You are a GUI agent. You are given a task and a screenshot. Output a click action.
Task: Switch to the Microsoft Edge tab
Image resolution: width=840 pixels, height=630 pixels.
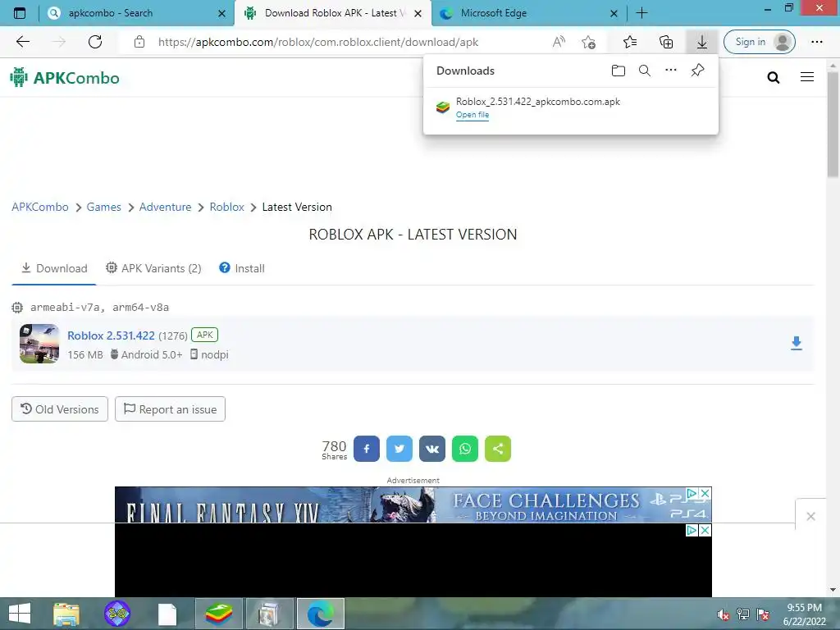[529, 13]
